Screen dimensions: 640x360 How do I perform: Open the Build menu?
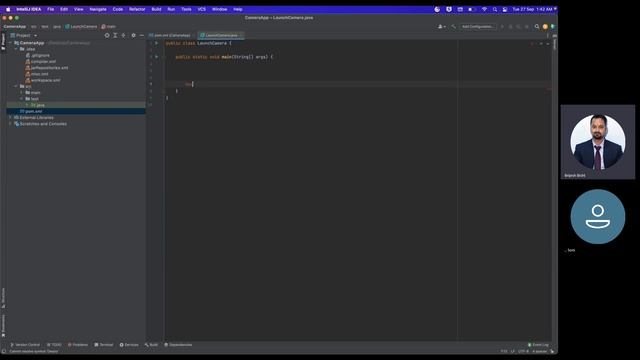pyautogui.click(x=156, y=9)
